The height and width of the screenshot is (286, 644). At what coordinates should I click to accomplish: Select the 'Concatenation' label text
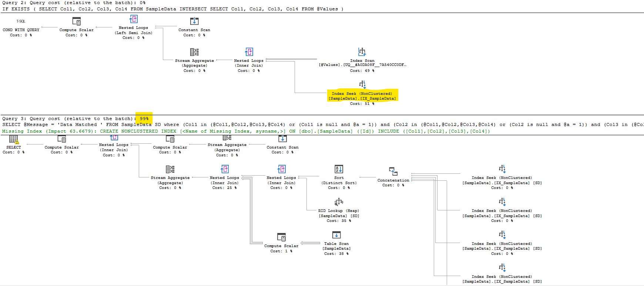pos(393,180)
